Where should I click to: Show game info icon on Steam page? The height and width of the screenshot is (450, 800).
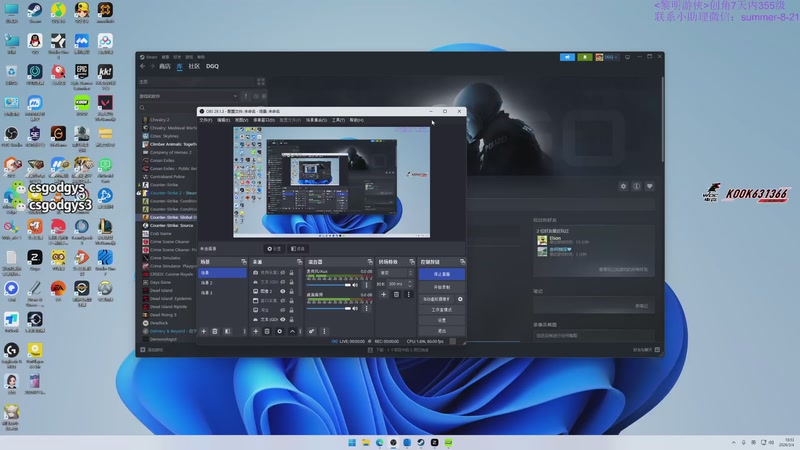pos(636,186)
